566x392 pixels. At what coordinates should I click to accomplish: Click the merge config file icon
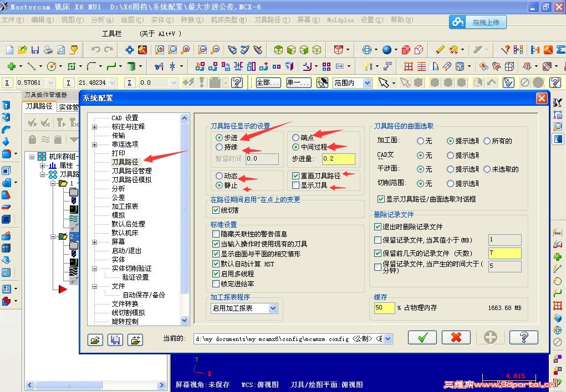136,339
